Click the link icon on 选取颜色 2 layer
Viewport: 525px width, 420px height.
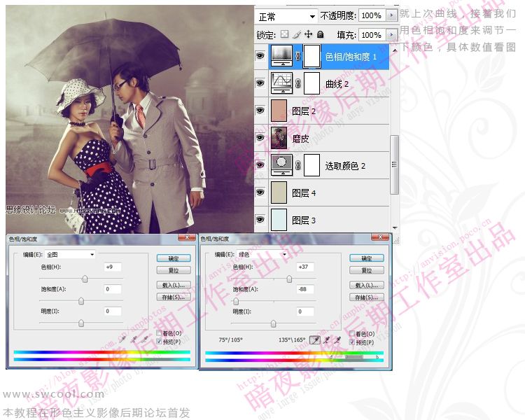click(297, 165)
